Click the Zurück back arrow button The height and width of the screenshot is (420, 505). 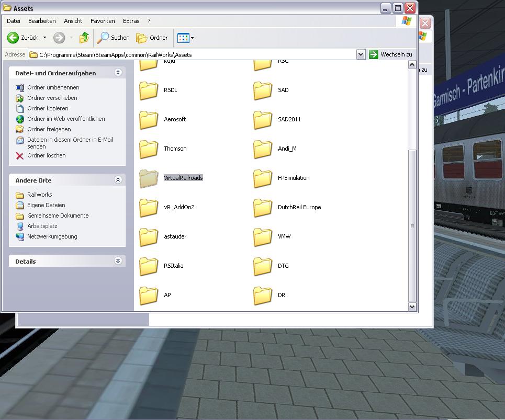(14, 38)
